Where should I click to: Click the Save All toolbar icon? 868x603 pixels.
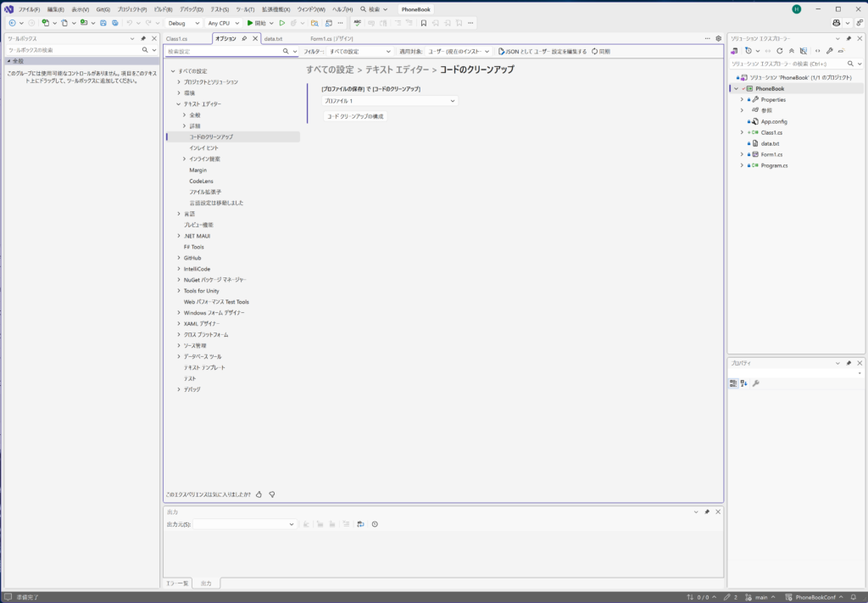[x=114, y=23]
